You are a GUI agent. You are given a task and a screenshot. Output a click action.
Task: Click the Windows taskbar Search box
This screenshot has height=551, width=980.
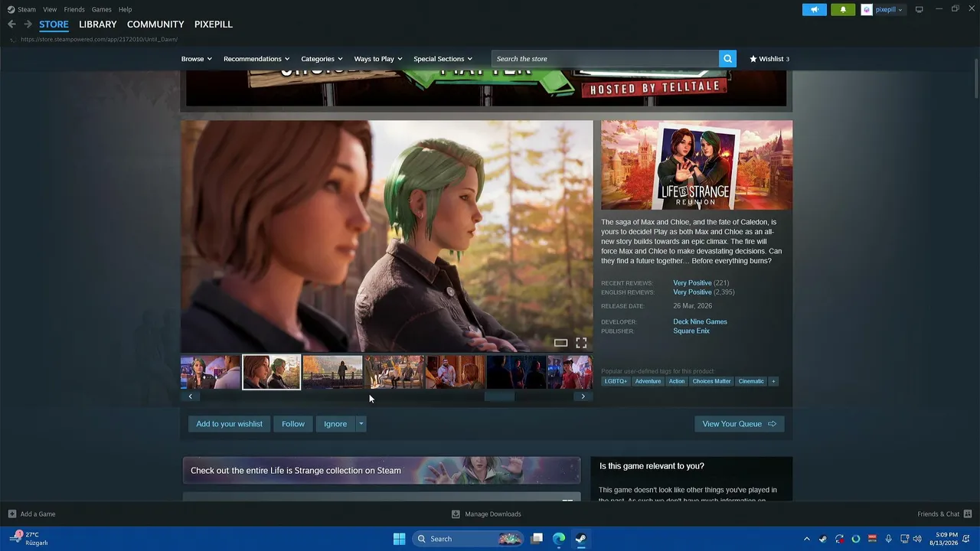pyautogui.click(x=469, y=539)
